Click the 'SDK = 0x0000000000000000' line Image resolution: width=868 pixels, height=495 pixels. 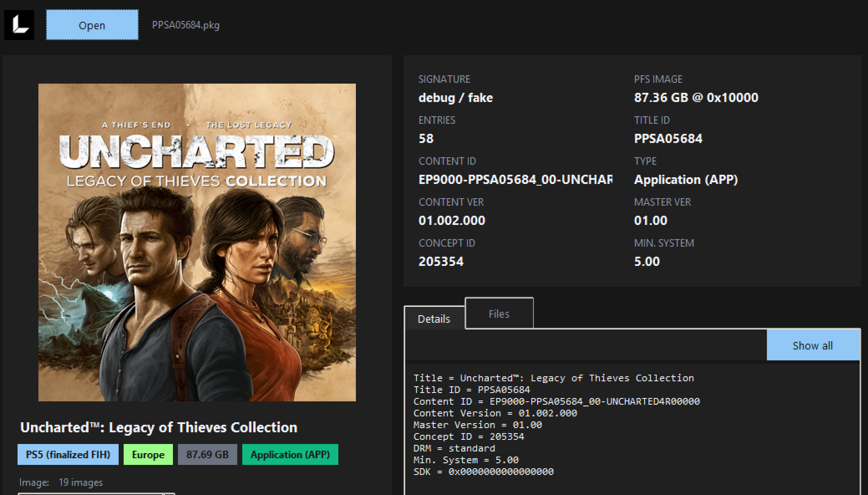coord(483,472)
